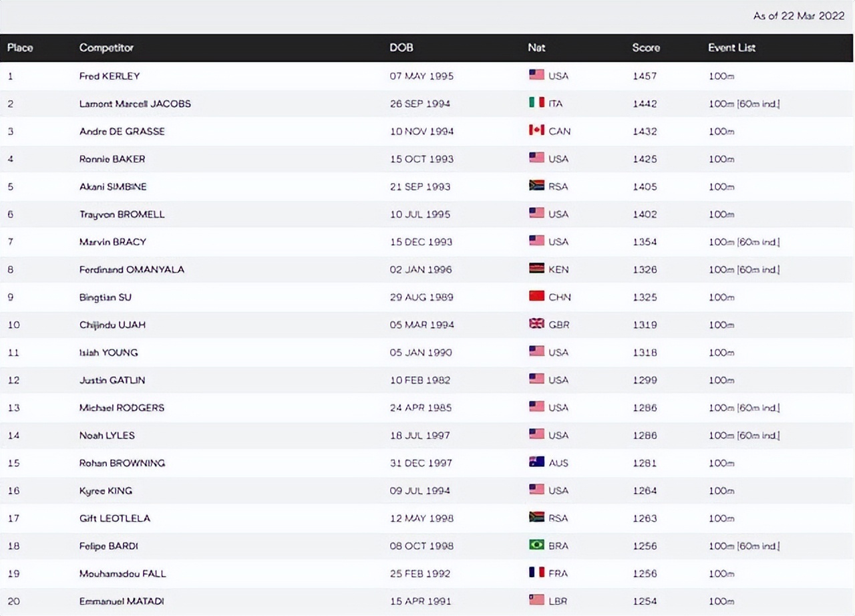
Task: Click the China flag icon beside CHN
Action: pos(536,296)
